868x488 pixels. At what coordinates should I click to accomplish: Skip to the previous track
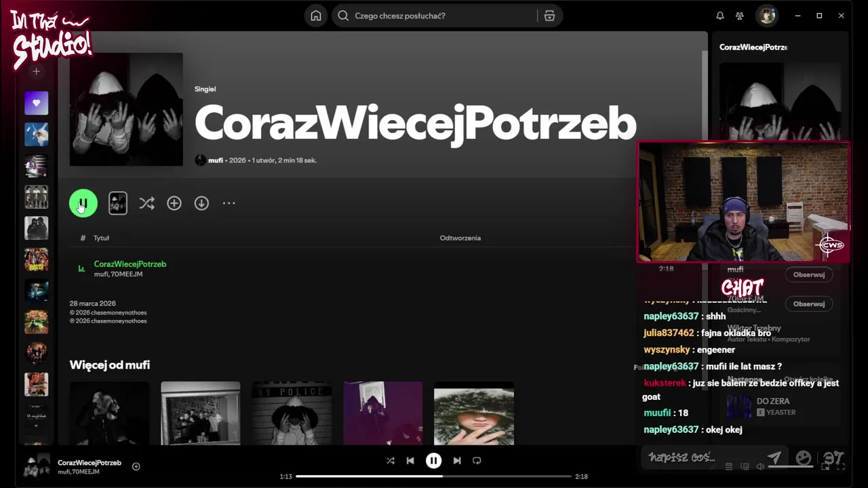tap(410, 460)
